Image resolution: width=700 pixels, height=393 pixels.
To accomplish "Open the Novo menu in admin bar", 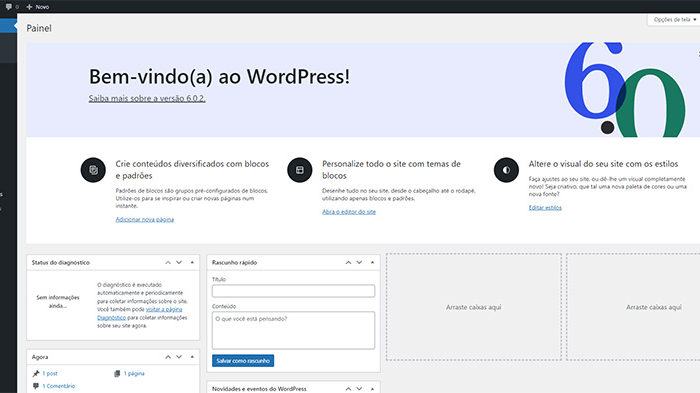I will (x=38, y=7).
